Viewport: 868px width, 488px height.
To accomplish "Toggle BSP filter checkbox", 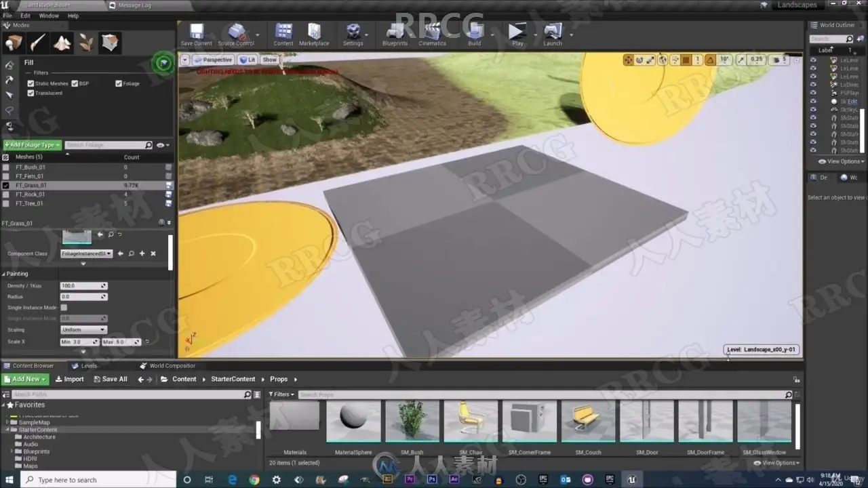I will (x=75, y=83).
